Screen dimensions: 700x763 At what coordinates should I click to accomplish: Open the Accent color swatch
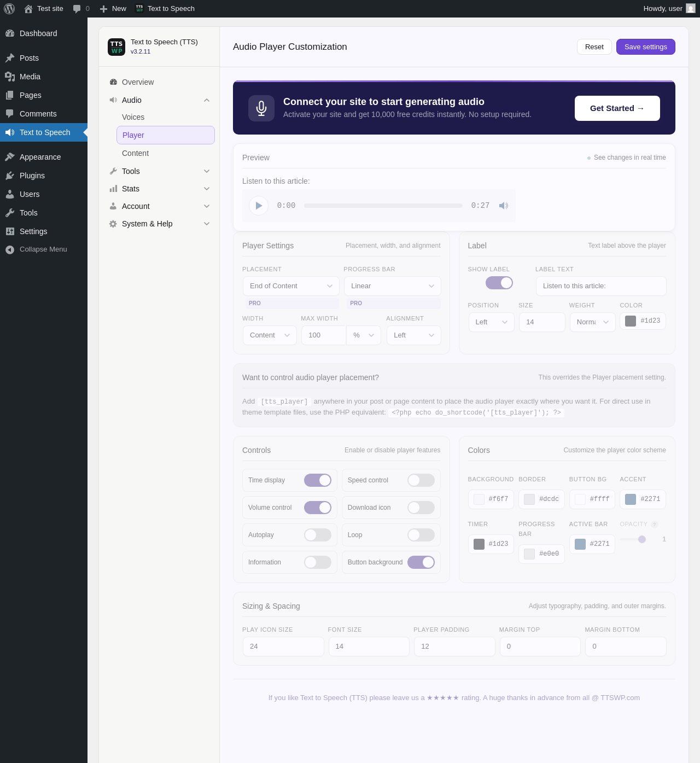coord(631,499)
